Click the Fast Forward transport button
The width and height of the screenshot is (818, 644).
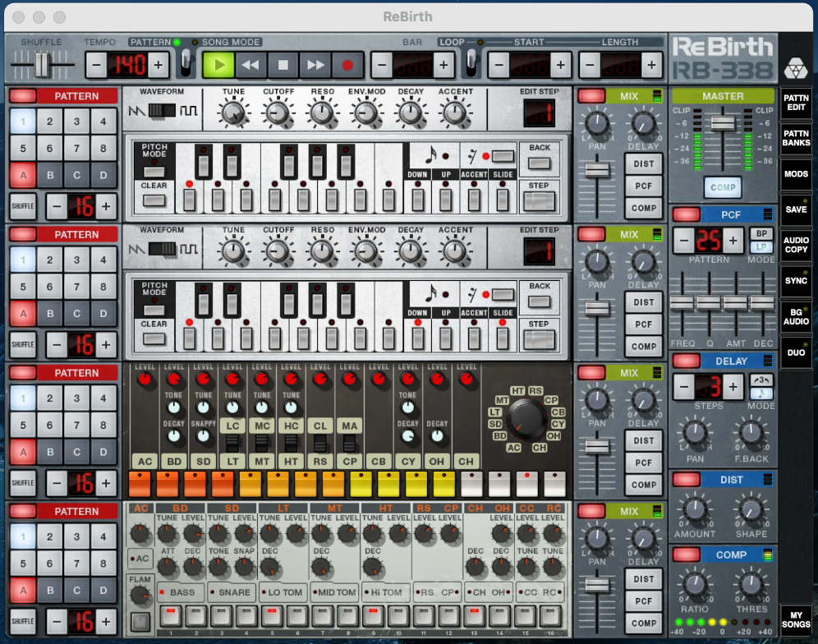point(315,64)
